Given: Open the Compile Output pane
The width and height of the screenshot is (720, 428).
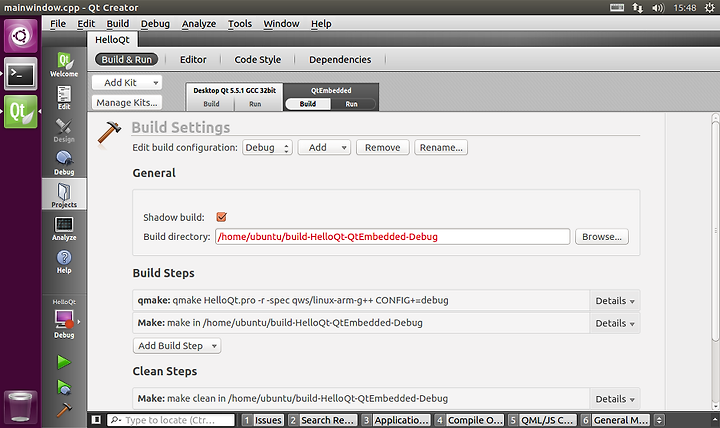Looking at the screenshot, I should (x=469, y=420).
